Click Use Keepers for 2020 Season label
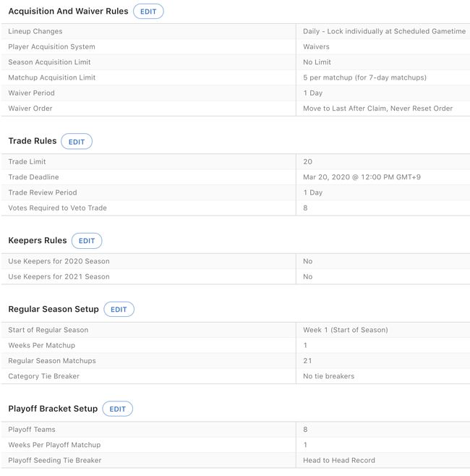The image size is (470, 476). 59,261
